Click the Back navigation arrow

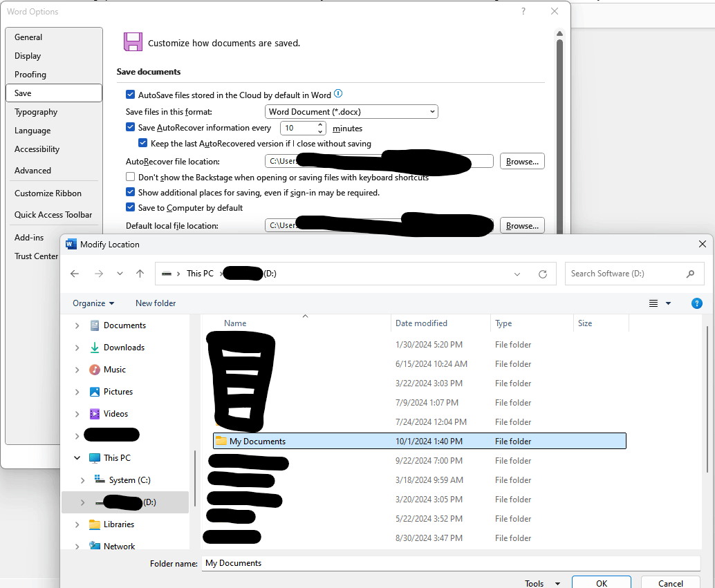coord(74,273)
